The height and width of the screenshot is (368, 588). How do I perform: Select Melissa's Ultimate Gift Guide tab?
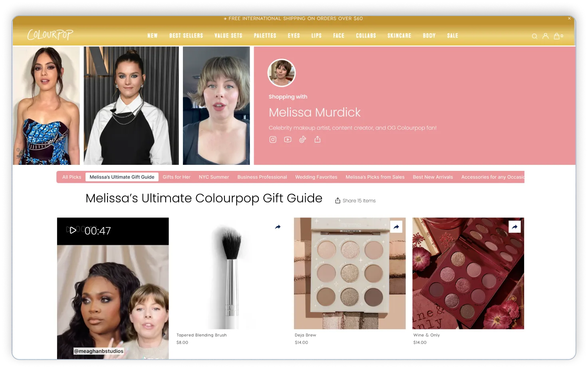pos(122,177)
